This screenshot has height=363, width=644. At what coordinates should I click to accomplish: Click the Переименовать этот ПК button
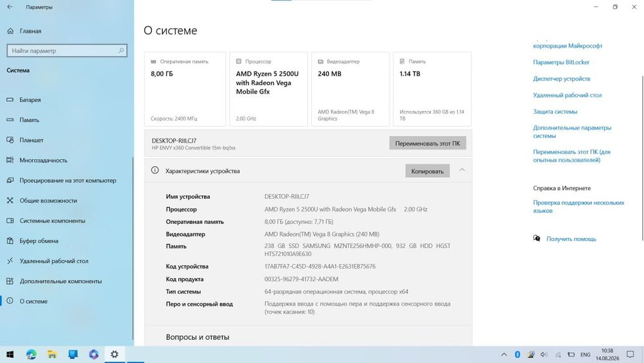pos(428,144)
